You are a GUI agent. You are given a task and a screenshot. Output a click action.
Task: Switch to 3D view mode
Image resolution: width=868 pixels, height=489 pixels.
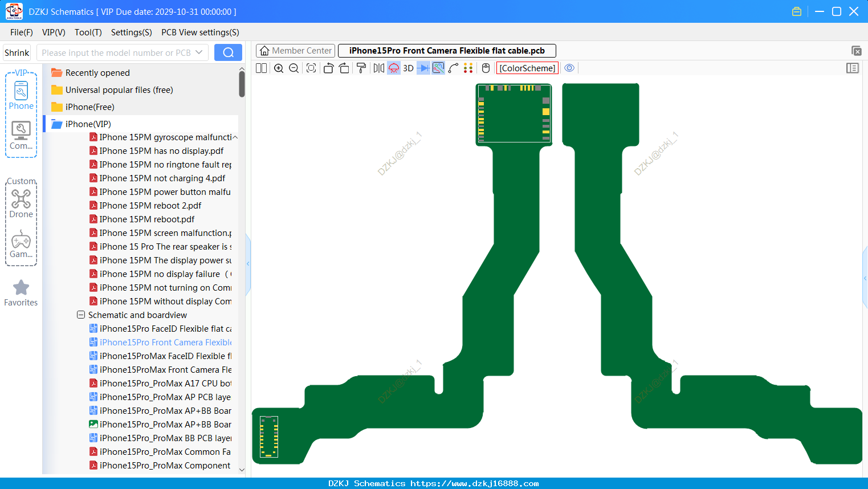tap(408, 68)
